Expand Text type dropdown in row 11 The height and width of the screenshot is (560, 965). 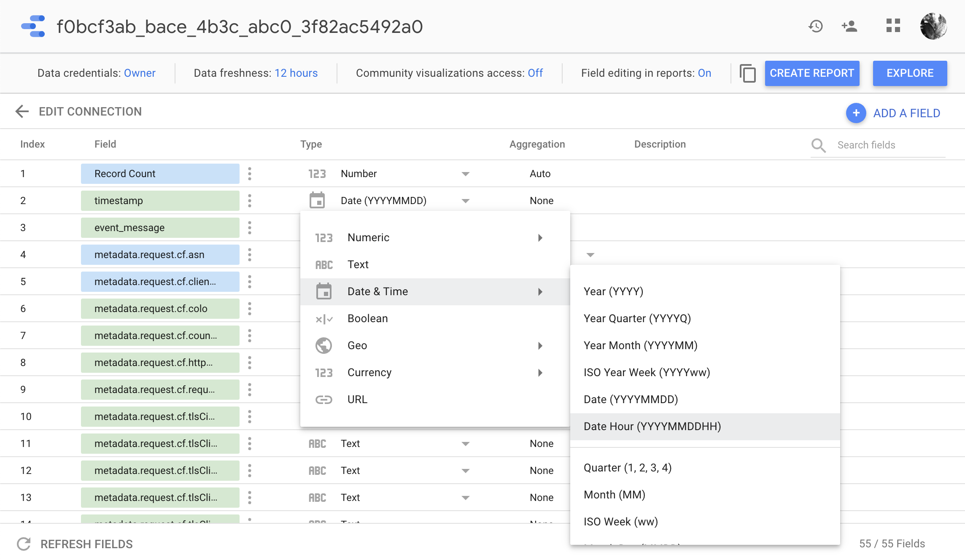click(x=466, y=444)
